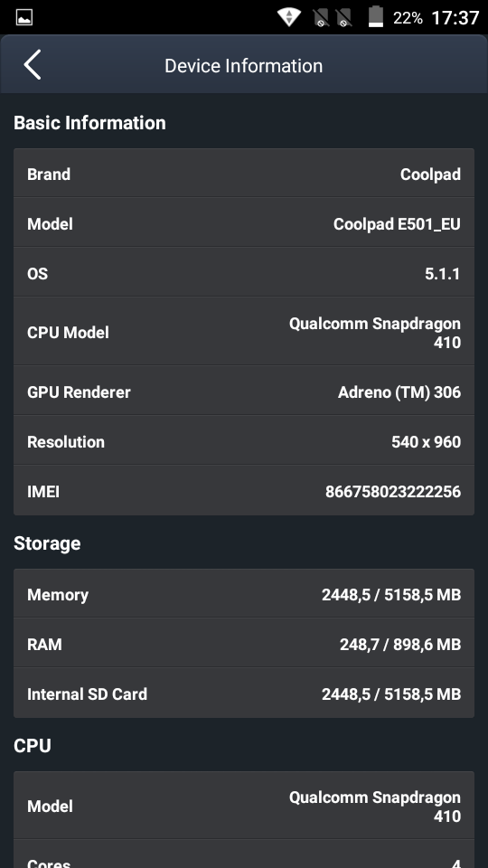Tap the back arrow icon
This screenshot has width=488, height=868.
click(33, 65)
